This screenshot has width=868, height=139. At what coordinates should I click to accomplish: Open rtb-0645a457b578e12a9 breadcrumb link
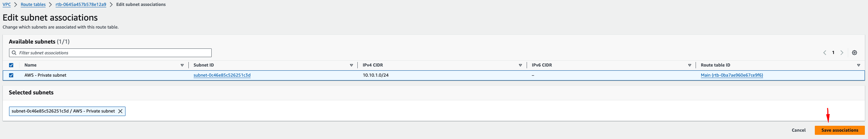[x=81, y=5]
